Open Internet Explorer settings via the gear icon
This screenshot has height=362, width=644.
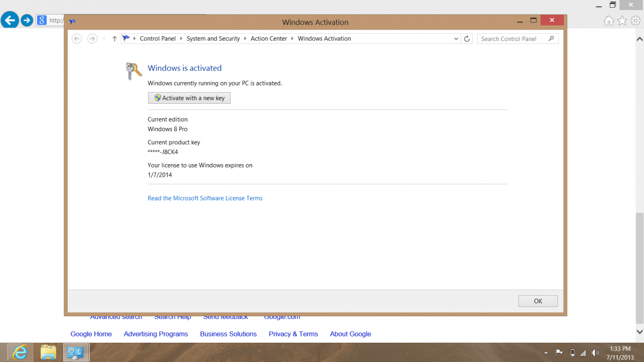click(635, 20)
